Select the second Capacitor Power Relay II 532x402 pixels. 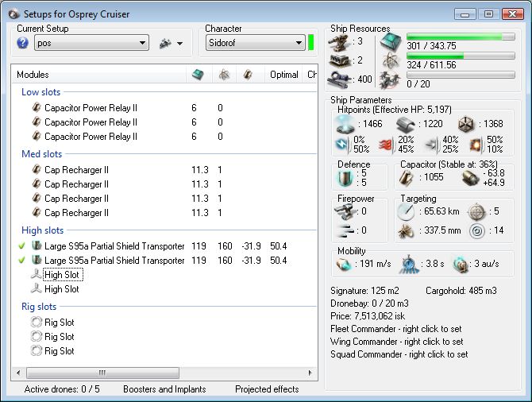click(91, 122)
